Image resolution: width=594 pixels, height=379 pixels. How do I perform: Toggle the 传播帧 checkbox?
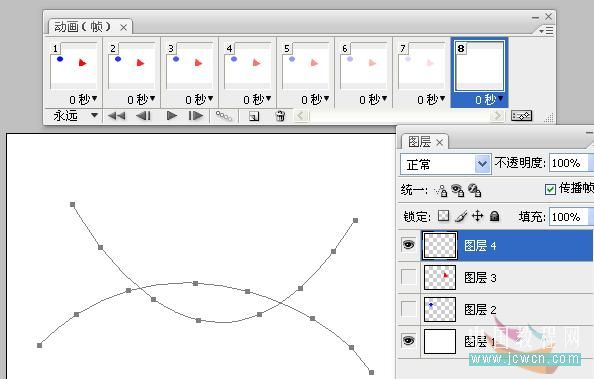tap(550, 189)
